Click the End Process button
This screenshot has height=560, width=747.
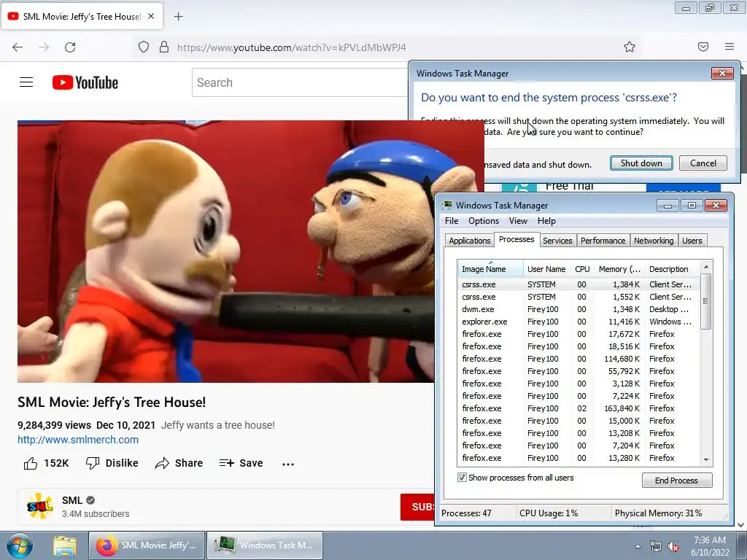(677, 480)
